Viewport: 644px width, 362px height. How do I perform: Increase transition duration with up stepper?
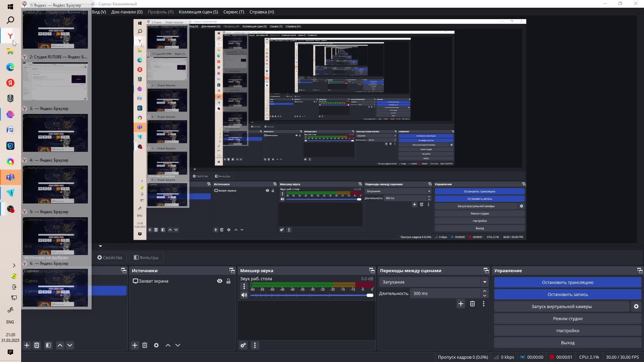[485, 291]
